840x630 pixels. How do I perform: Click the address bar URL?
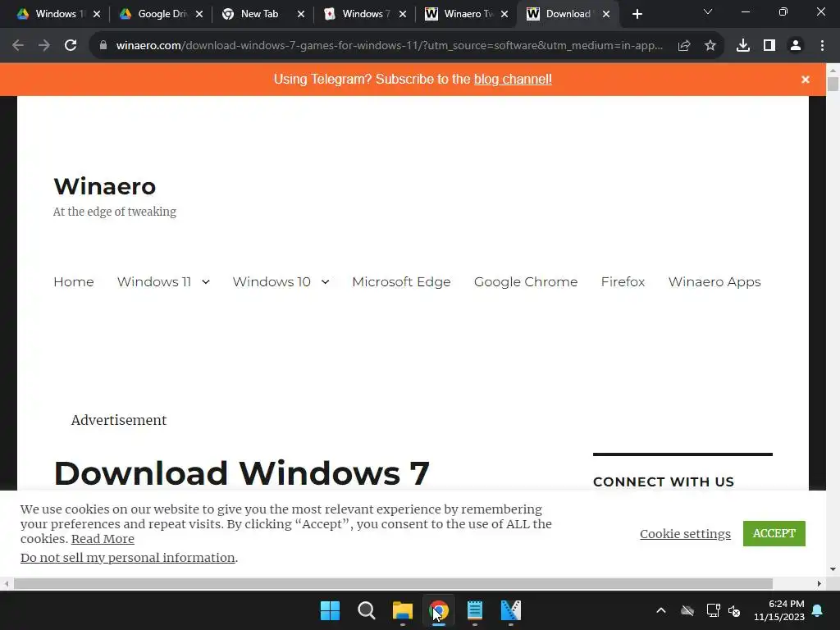pyautogui.click(x=389, y=46)
